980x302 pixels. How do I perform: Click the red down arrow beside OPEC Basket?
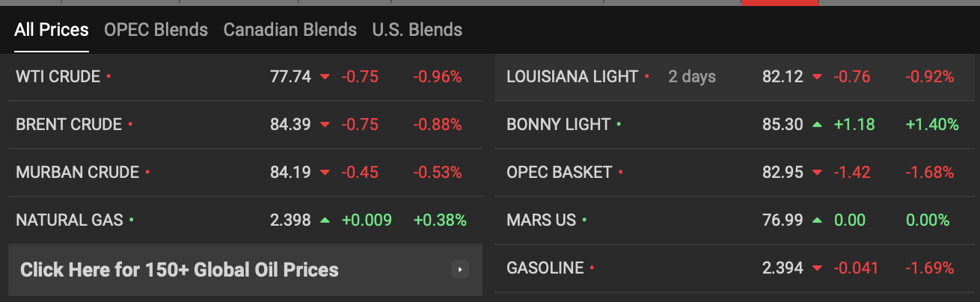(817, 173)
